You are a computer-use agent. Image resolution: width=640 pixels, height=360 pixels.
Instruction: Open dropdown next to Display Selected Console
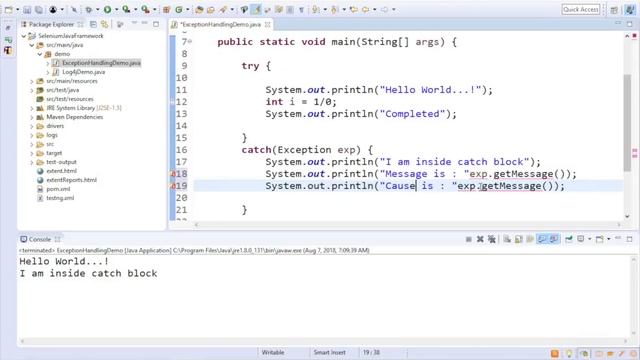tap(590, 239)
